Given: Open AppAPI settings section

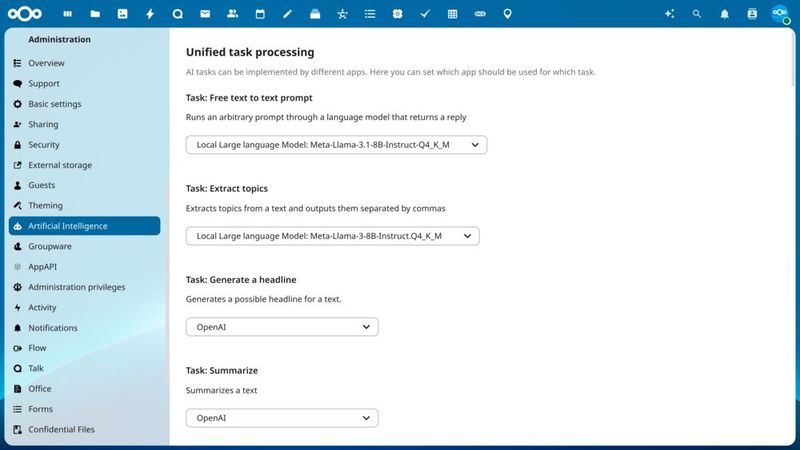Looking at the screenshot, I should (x=84, y=267).
